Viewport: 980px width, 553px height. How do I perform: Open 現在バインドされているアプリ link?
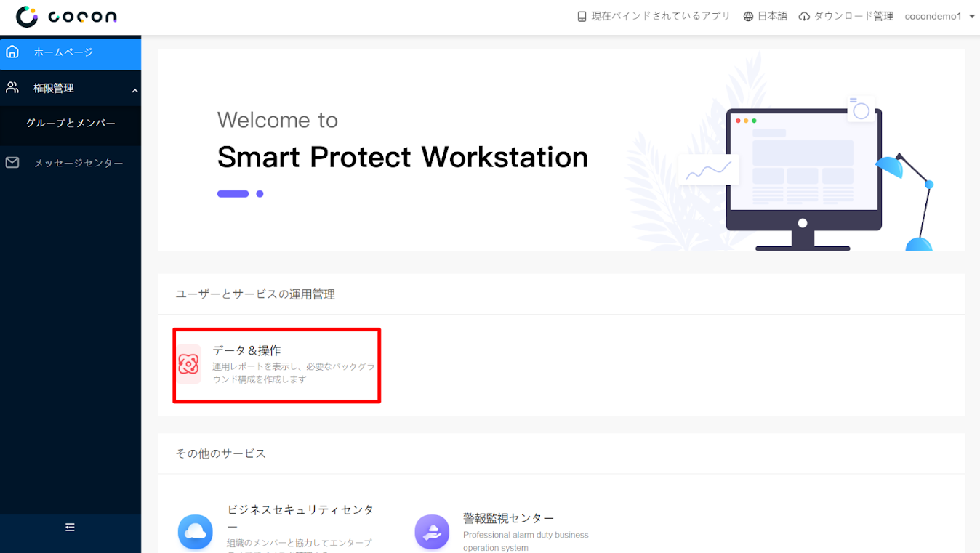[661, 17]
